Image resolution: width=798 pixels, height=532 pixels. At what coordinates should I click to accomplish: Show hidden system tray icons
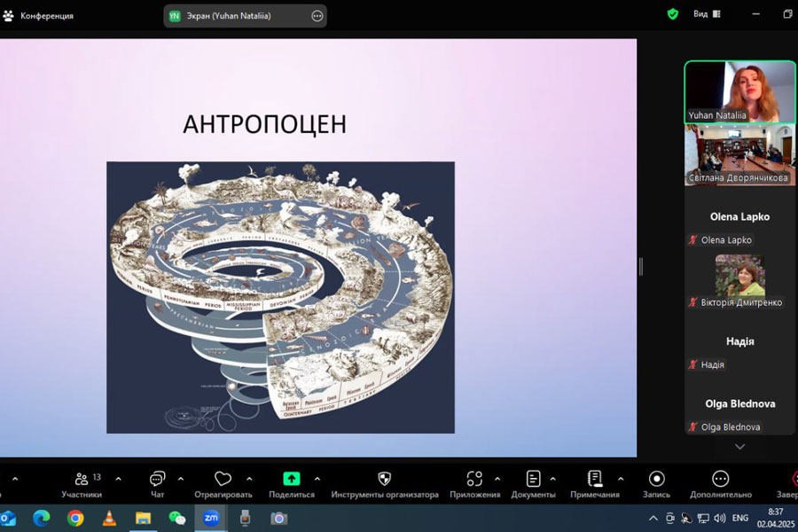point(653,518)
